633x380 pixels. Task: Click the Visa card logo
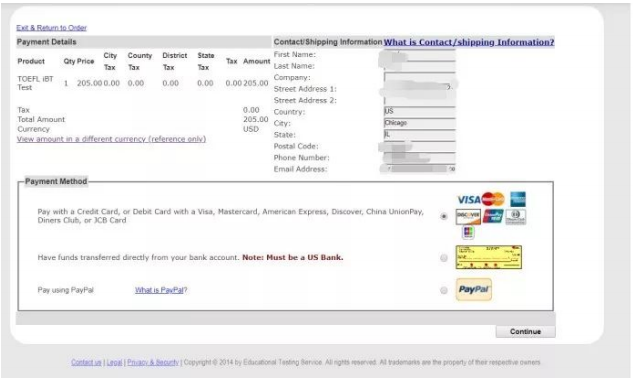pyautogui.click(x=468, y=199)
